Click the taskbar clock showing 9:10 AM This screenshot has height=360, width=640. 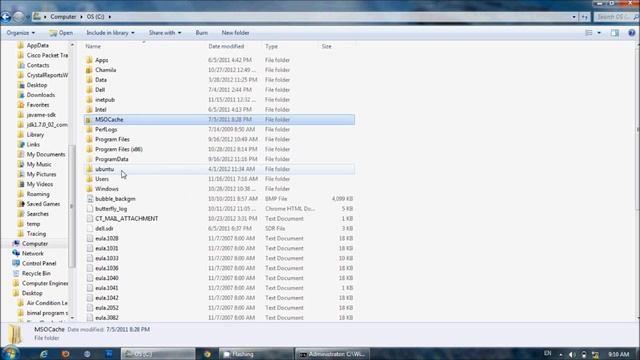(x=618, y=354)
